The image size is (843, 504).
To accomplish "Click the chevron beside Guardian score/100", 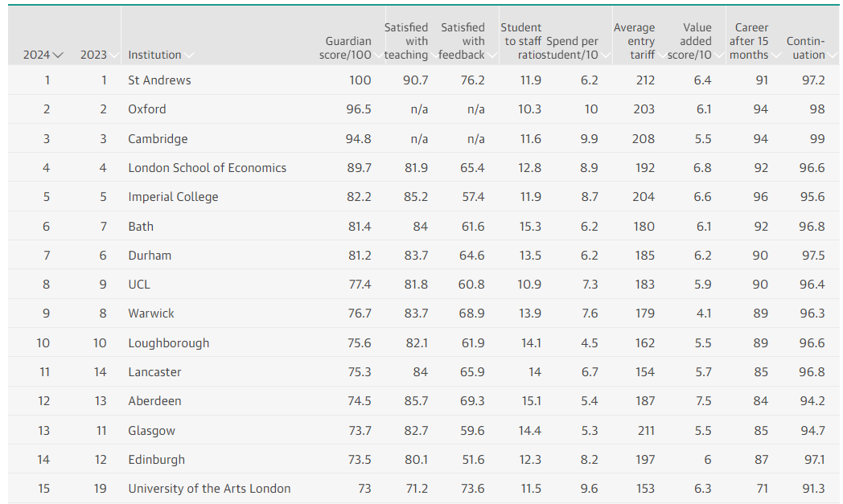I will pyautogui.click(x=378, y=55).
